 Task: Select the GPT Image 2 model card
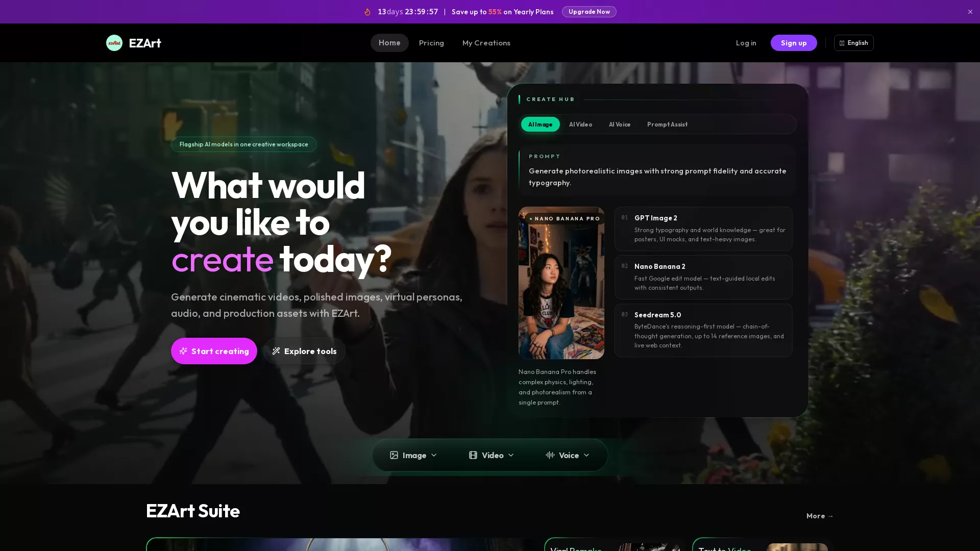(x=703, y=229)
